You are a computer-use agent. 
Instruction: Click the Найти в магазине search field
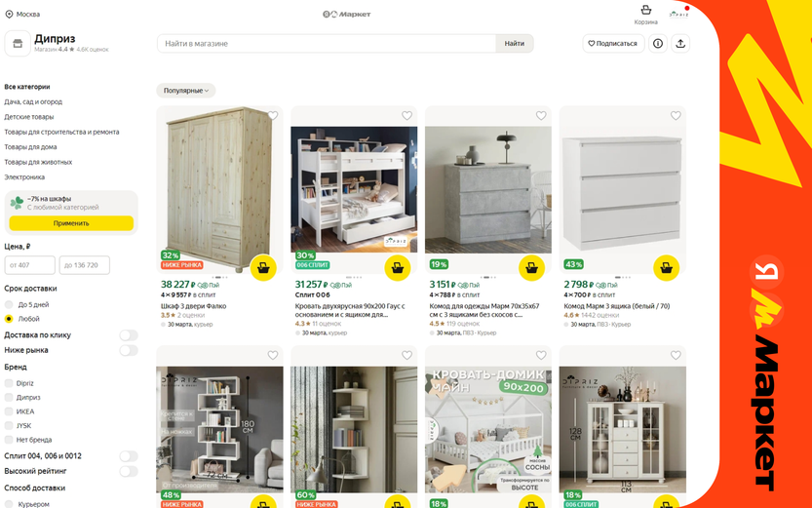pyautogui.click(x=327, y=44)
